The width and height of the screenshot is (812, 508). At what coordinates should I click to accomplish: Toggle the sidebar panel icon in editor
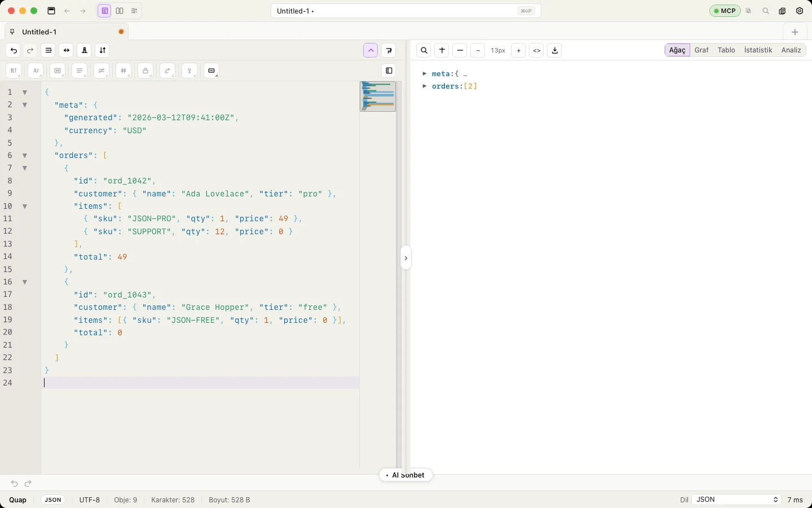pyautogui.click(x=389, y=71)
